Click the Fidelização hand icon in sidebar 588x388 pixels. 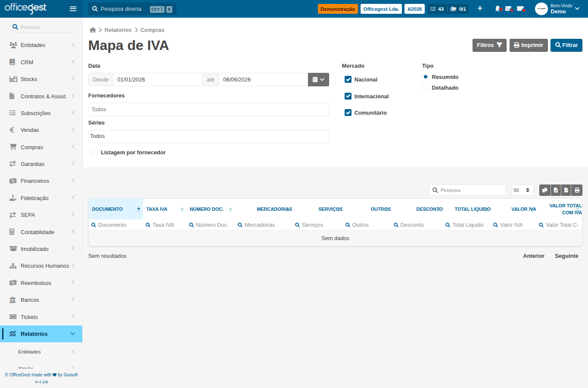coord(13,198)
